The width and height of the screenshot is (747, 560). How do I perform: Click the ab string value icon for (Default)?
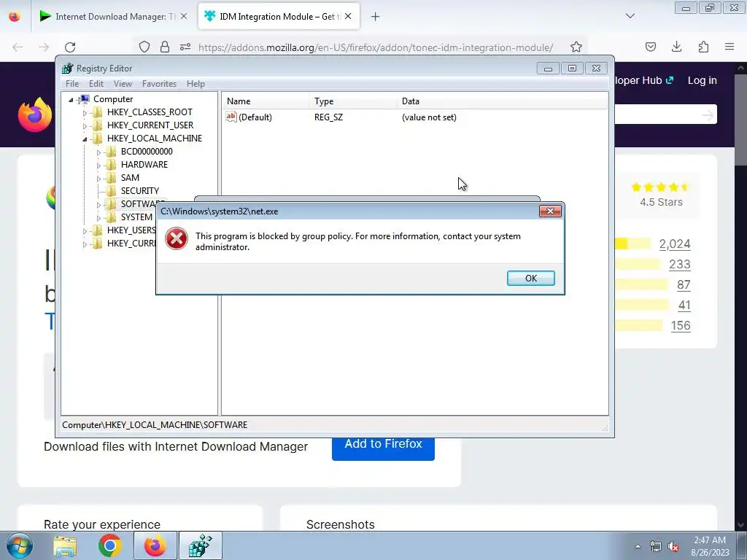click(231, 117)
